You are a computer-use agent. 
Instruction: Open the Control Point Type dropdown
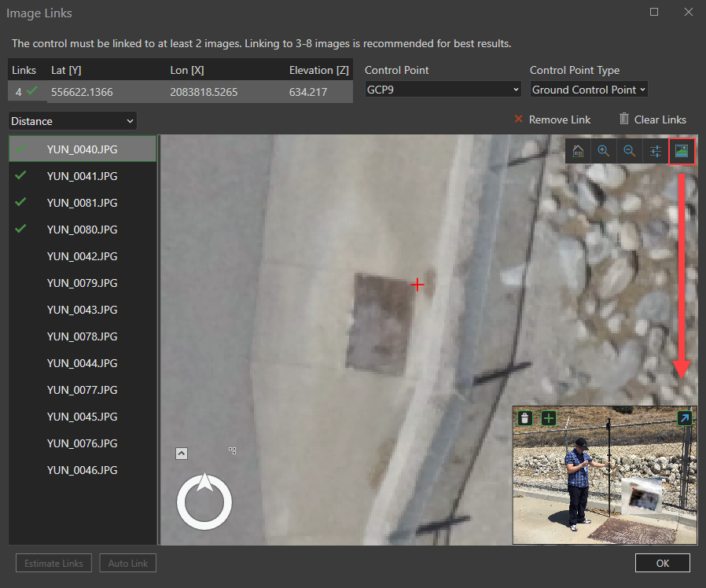(x=588, y=90)
